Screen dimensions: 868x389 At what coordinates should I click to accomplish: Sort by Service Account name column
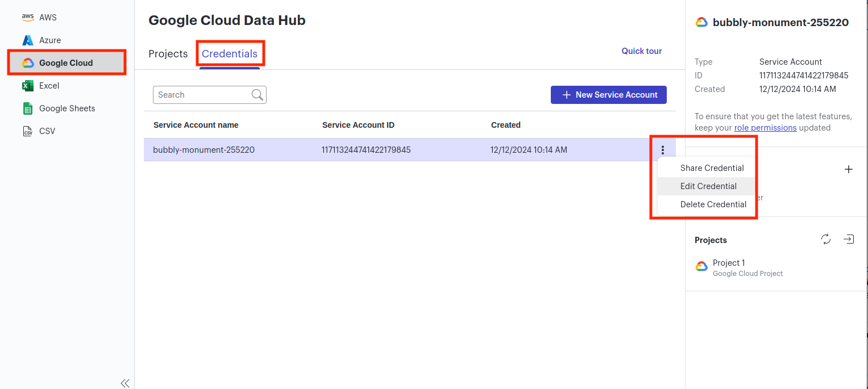196,125
